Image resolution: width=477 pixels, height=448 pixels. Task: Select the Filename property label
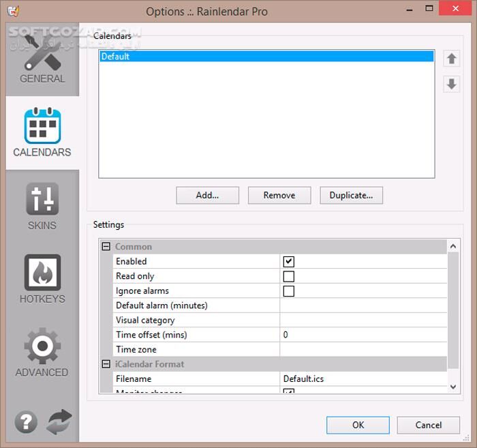point(134,379)
